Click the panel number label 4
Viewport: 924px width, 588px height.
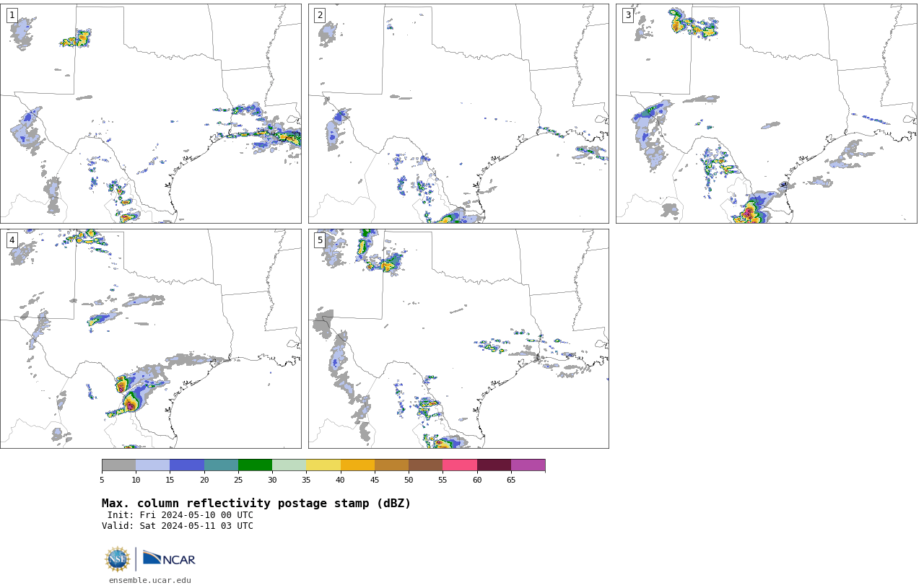[x=12, y=240]
